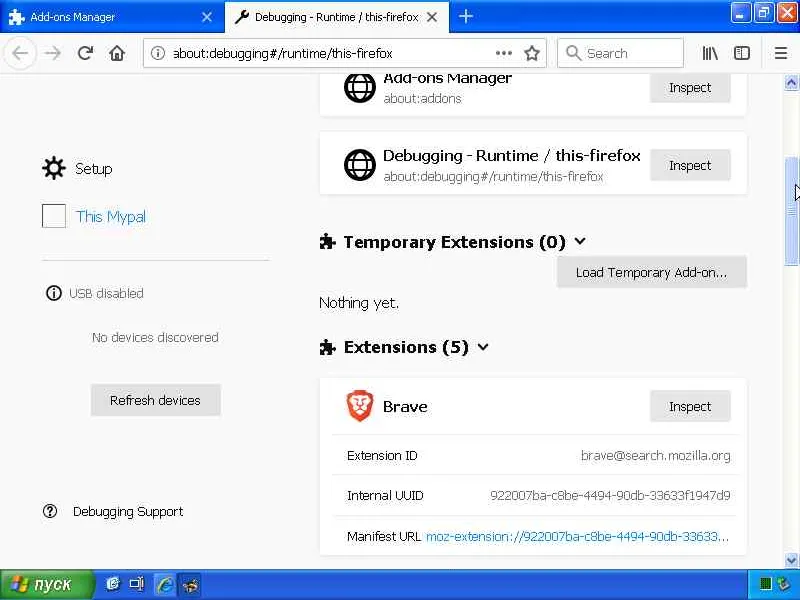Image resolution: width=800 pixels, height=600 pixels.
Task: Click the scrollbar up arrow
Action: [791, 83]
